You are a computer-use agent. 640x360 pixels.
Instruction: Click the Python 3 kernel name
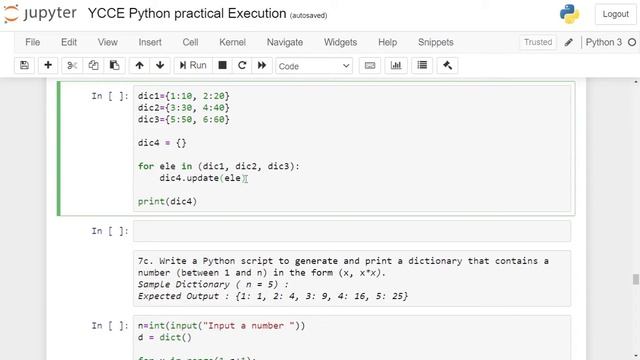604,42
